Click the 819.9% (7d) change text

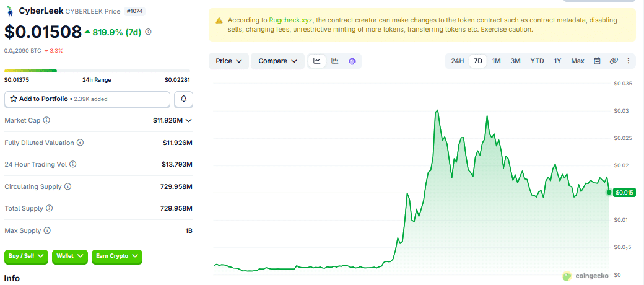(117, 32)
